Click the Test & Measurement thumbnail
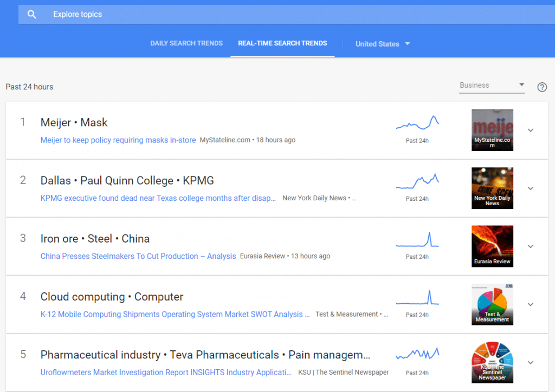This screenshot has width=555, height=392. point(492,304)
